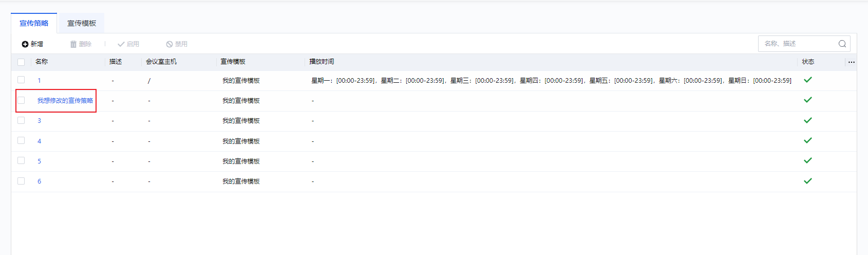Viewport: 868px width, 255px height.
Task: Open the column settings ellipsis icon
Action: [x=852, y=62]
